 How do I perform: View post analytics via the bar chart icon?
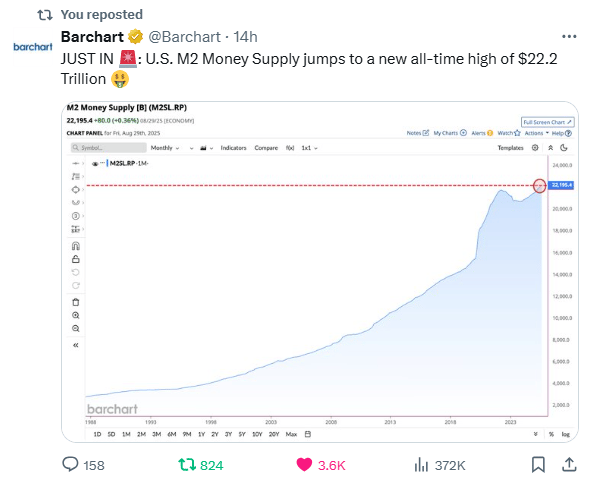[x=421, y=465]
